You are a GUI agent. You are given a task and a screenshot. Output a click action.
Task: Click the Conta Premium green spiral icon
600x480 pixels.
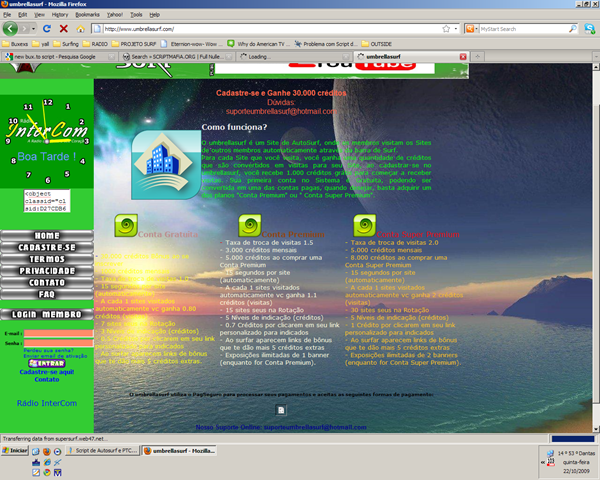click(250, 225)
